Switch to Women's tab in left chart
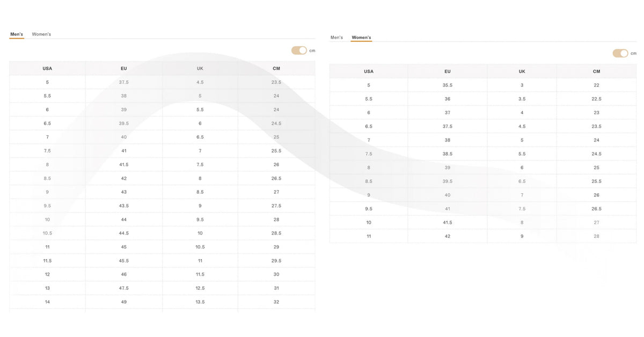The image size is (644, 337). [x=41, y=34]
